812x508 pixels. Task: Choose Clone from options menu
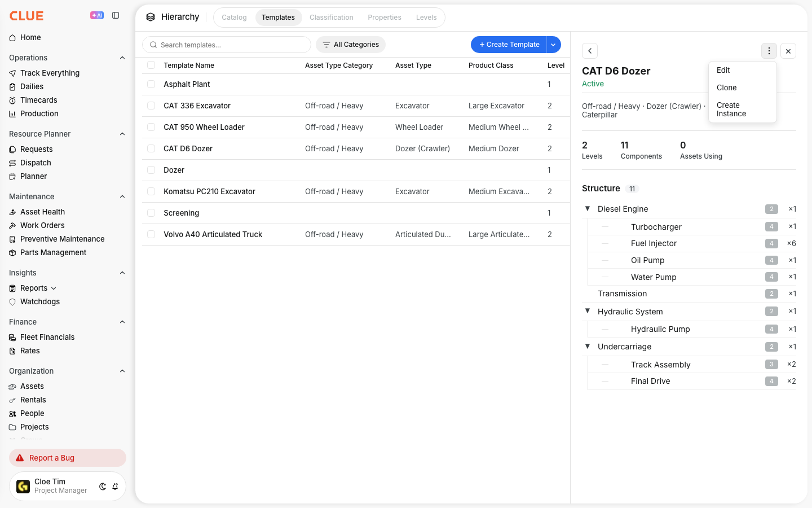click(x=743, y=87)
